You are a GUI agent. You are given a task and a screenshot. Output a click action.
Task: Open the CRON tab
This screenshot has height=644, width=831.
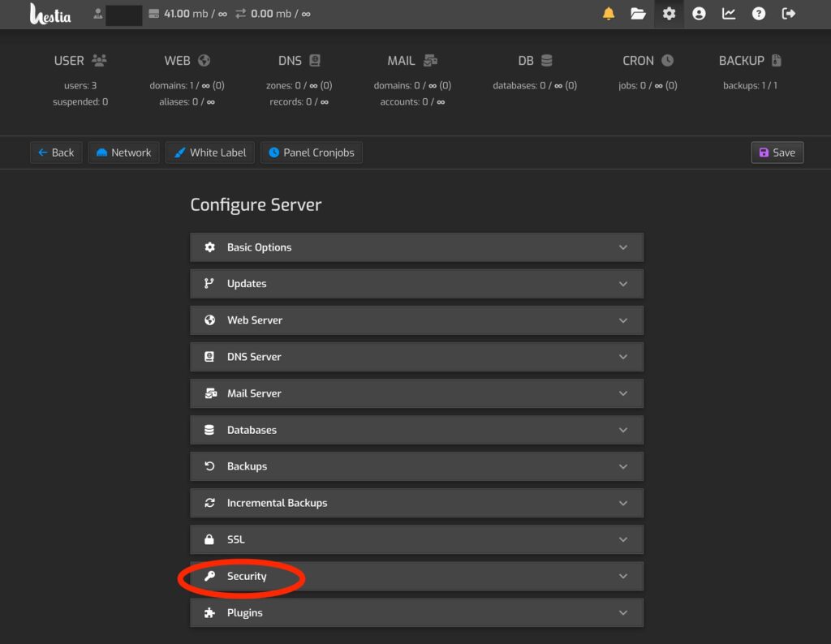click(648, 60)
